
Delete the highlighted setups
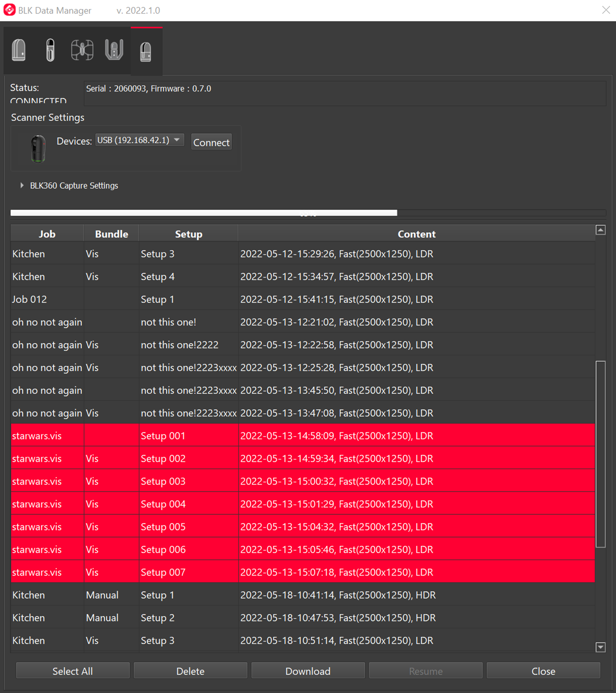(190, 671)
